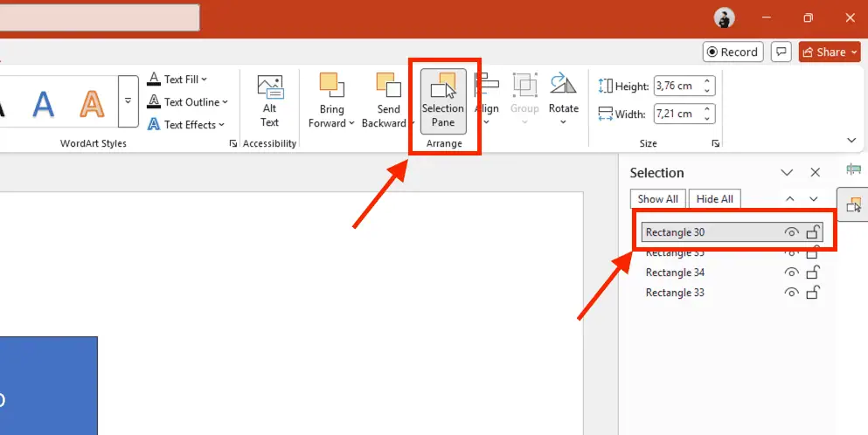
Task: Click the Alt Text icon
Action: 269,100
